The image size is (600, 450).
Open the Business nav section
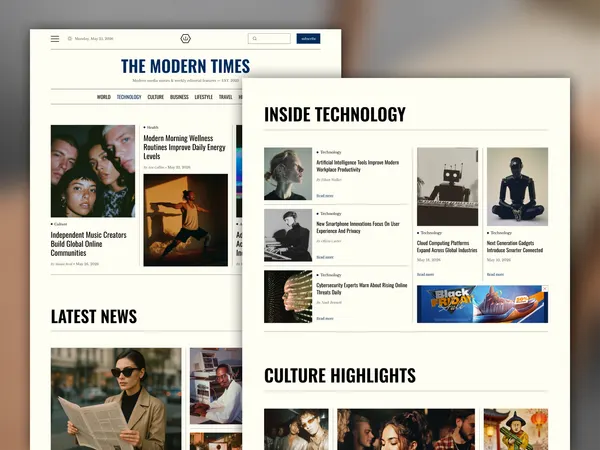tap(179, 97)
